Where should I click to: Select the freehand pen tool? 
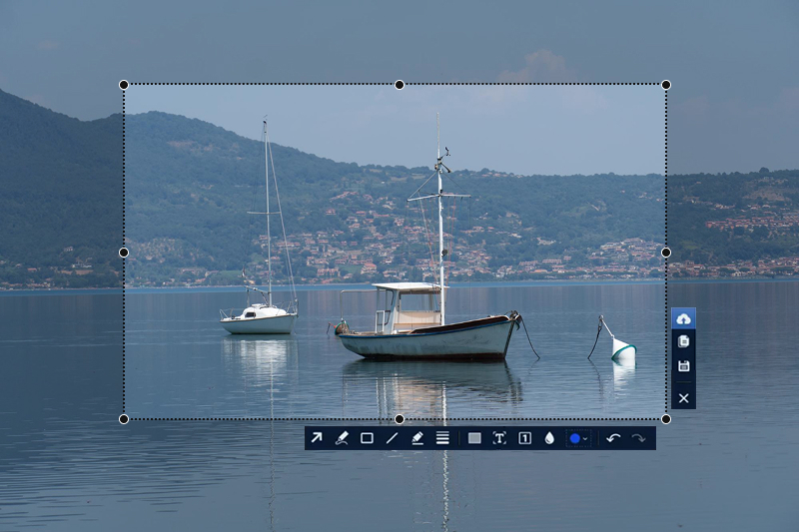pos(342,438)
